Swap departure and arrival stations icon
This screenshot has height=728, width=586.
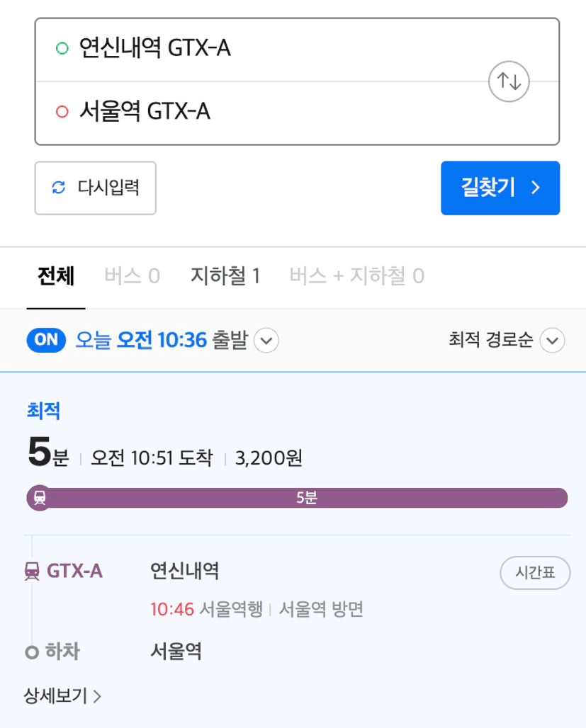(x=509, y=81)
